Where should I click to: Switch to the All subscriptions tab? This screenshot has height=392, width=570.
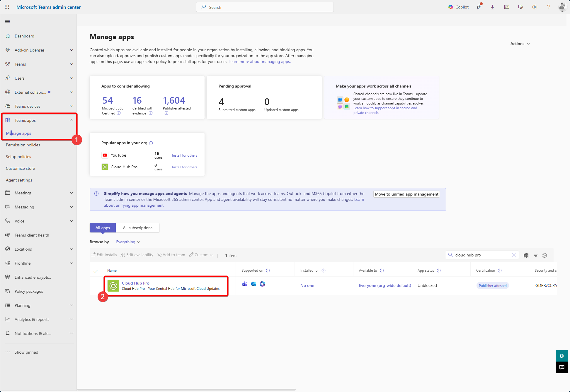coord(137,228)
